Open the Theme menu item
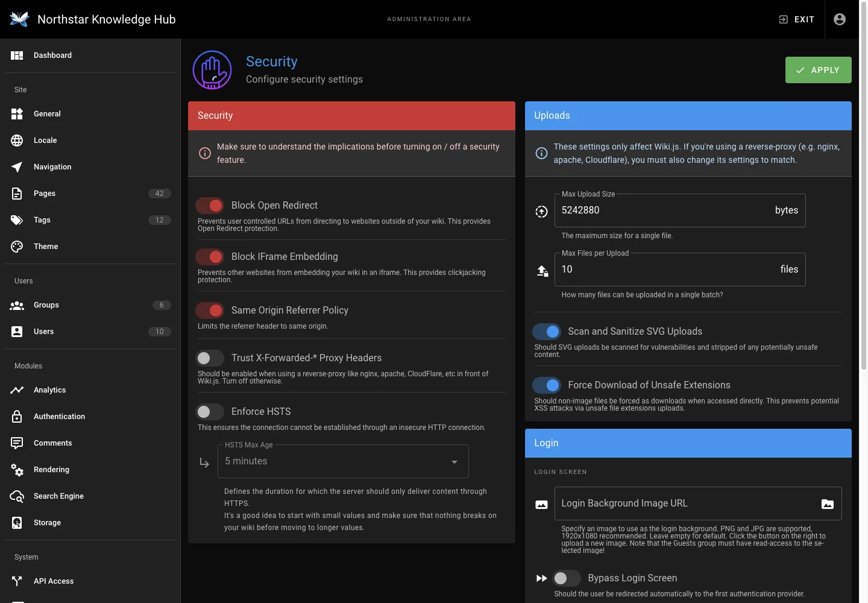Image resolution: width=868 pixels, height=603 pixels. 90,247
